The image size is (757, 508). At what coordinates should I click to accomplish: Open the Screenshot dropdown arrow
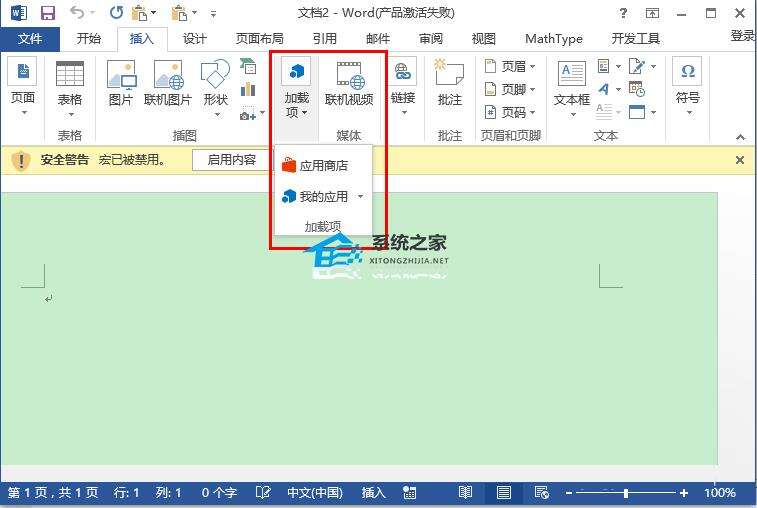coord(263,113)
